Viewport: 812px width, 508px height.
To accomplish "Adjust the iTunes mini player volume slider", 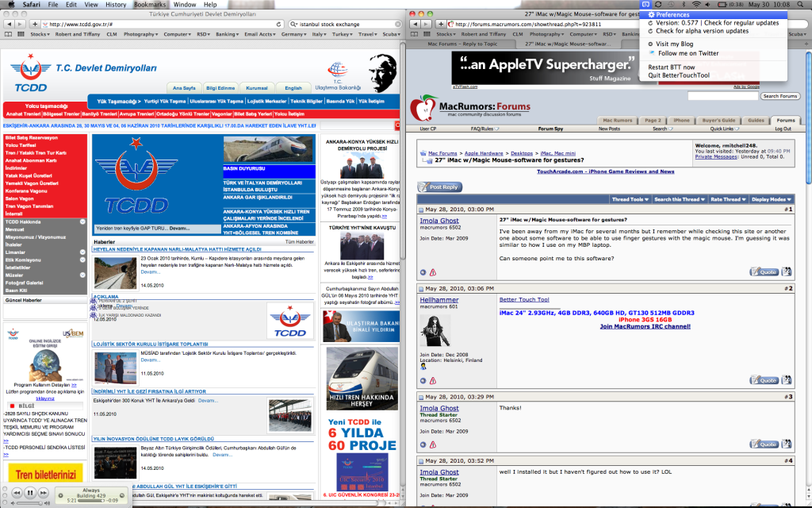I will pyautogui.click(x=29, y=503).
